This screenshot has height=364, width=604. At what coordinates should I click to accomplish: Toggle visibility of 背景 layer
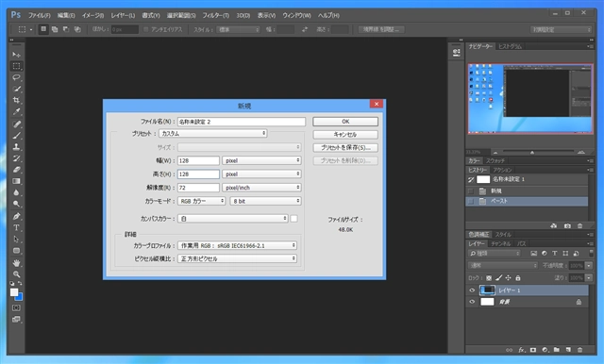(472, 302)
